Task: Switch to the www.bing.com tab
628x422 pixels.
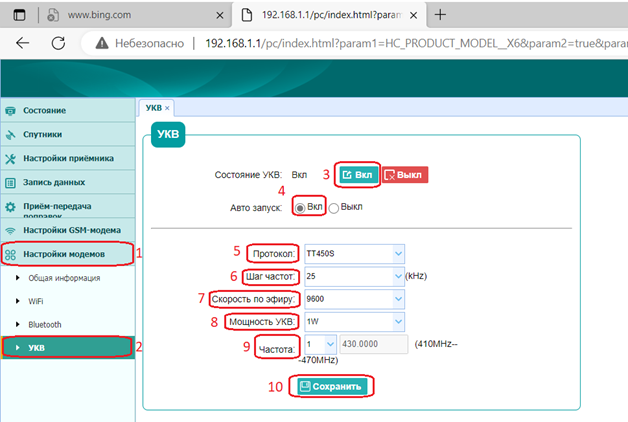Action: tap(135, 15)
